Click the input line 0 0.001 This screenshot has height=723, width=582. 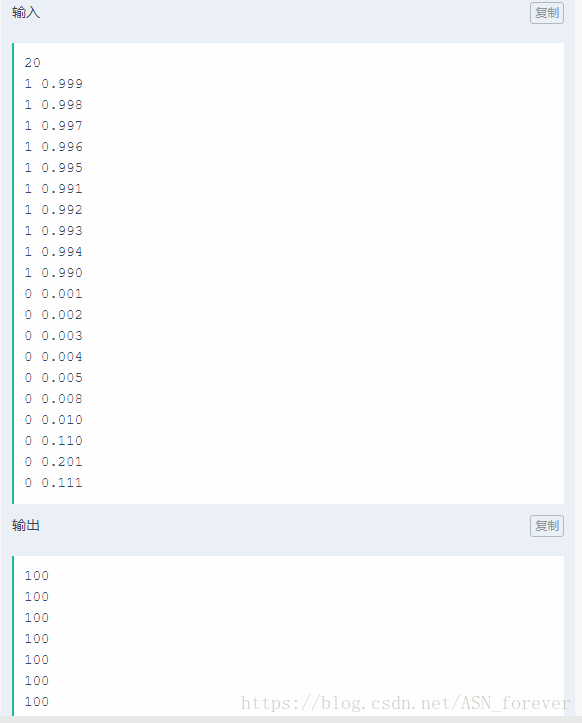(x=53, y=294)
